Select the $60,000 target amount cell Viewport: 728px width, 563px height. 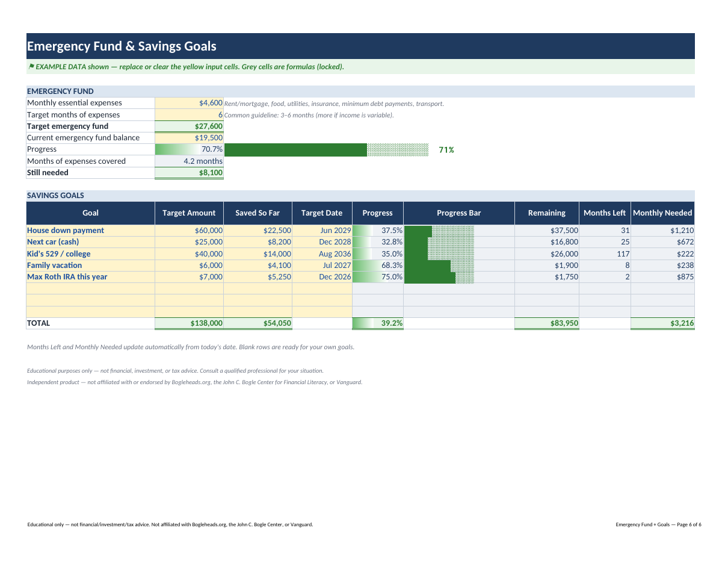click(x=189, y=231)
